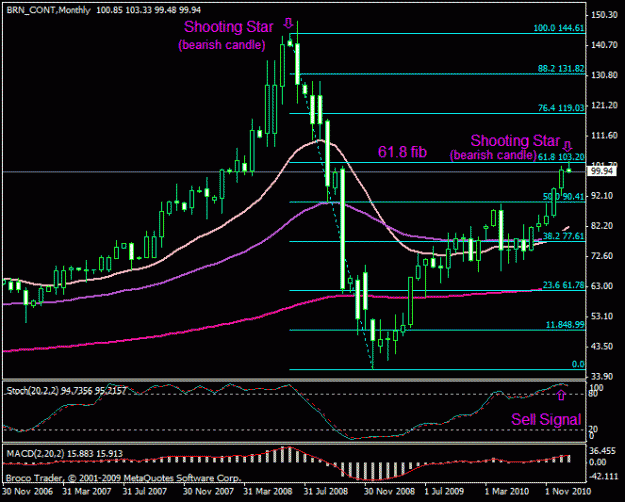Click the '31 Jul 2007' date label

[x=144, y=491]
